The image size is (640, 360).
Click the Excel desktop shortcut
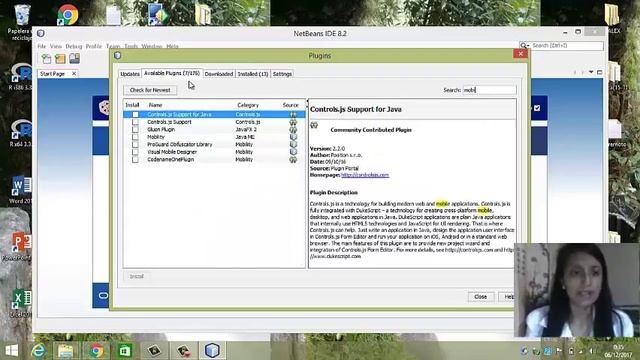[20, 303]
